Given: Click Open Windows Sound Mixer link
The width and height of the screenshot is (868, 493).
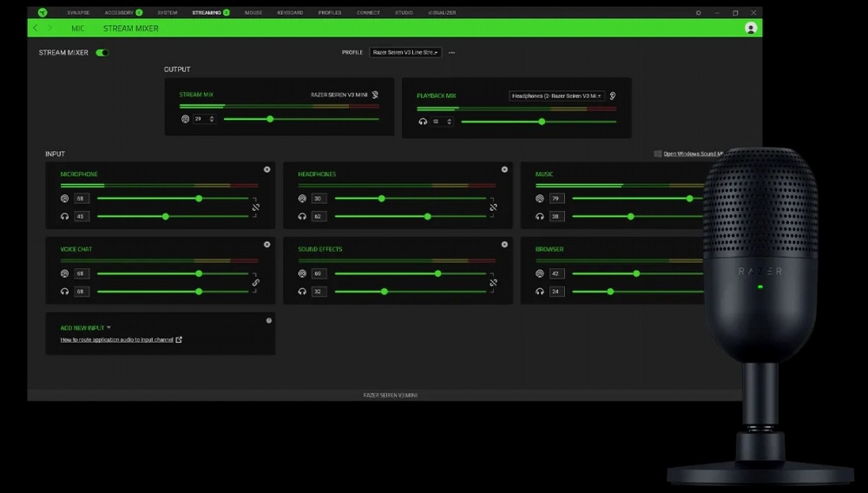Looking at the screenshot, I should click(x=693, y=154).
